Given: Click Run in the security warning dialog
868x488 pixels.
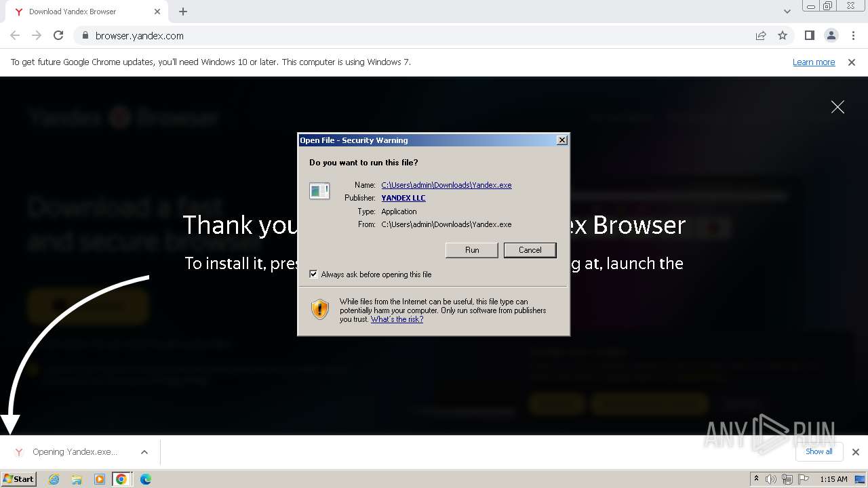Looking at the screenshot, I should tap(472, 250).
